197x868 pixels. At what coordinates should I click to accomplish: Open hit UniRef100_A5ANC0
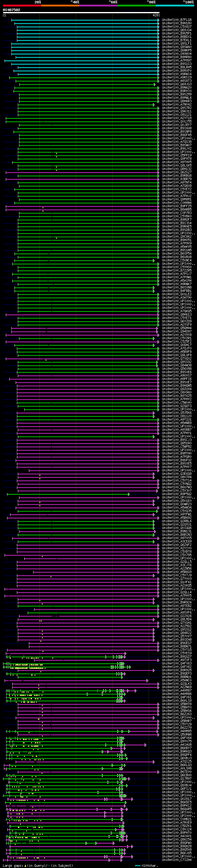[176, 680]
